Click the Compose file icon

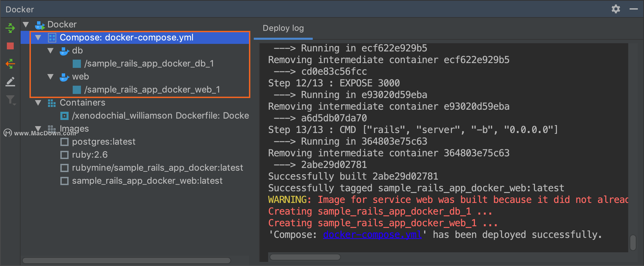point(52,38)
